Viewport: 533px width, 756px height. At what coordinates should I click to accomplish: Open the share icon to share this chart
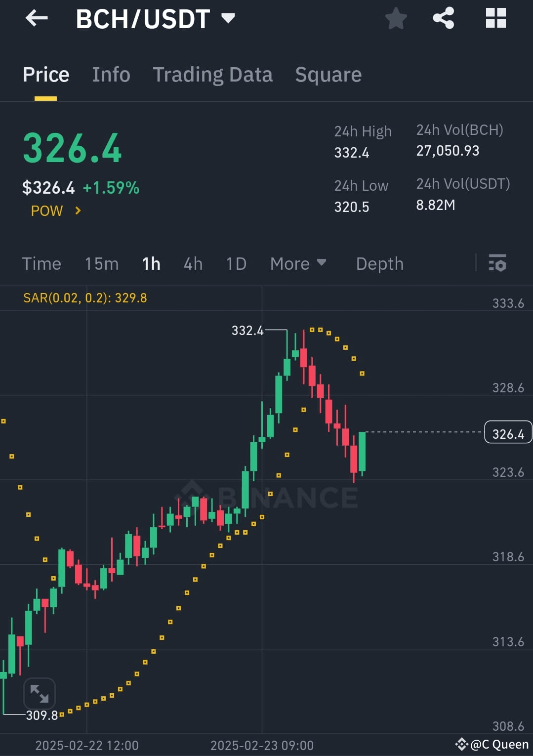tap(443, 19)
